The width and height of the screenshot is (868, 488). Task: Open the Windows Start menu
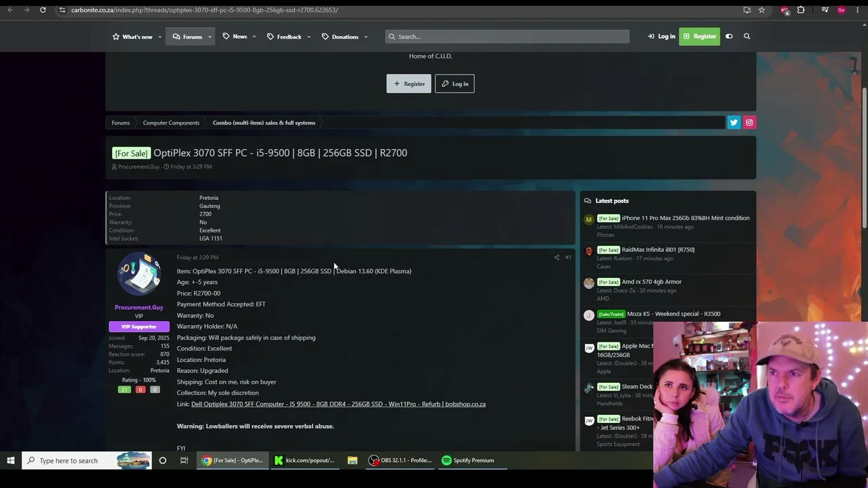pos(11,461)
